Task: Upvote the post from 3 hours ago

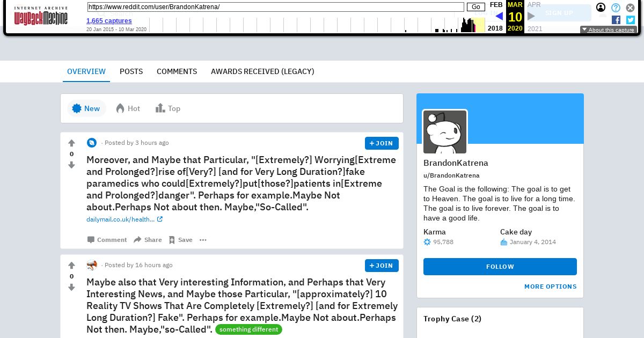Action: click(x=71, y=143)
